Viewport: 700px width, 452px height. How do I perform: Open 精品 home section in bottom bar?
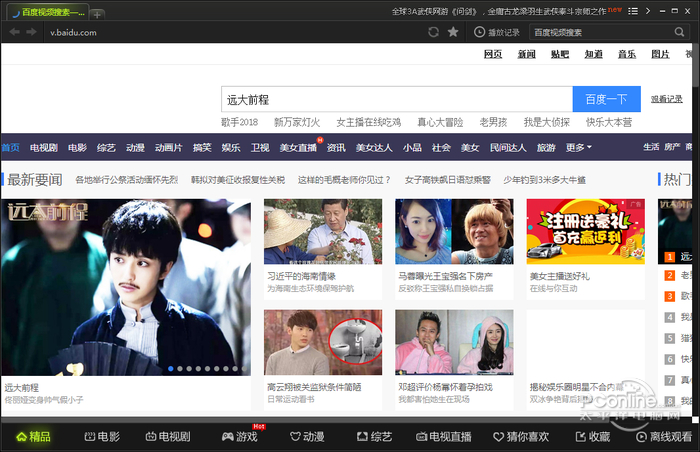click(x=33, y=436)
